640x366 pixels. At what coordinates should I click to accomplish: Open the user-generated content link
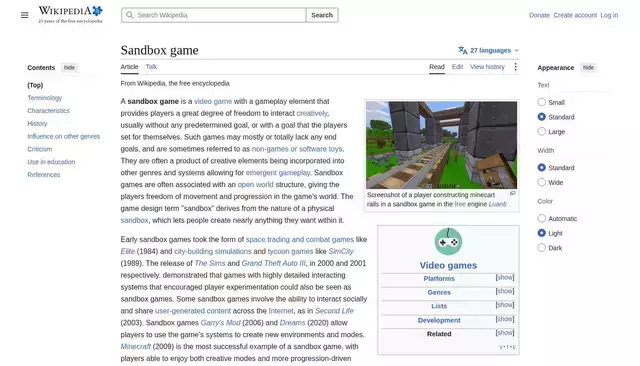[193, 311]
